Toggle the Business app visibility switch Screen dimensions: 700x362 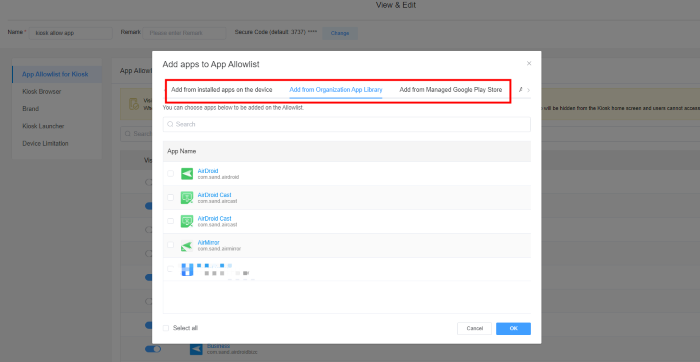point(153,349)
